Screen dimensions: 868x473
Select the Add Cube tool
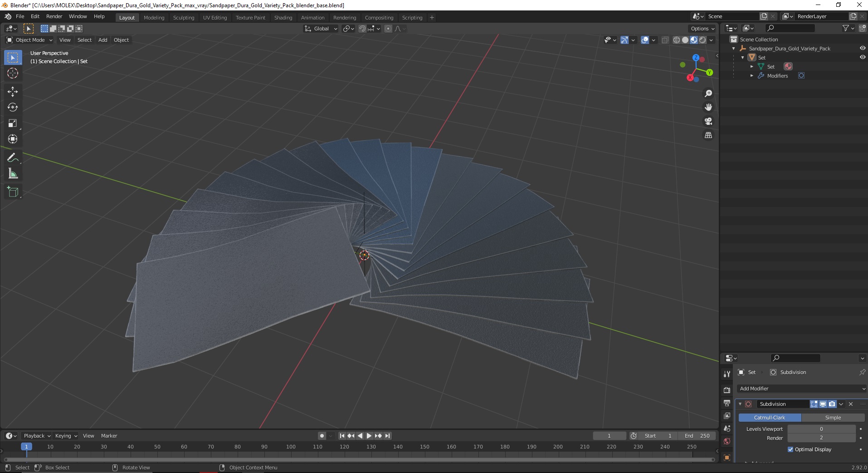pyautogui.click(x=13, y=192)
